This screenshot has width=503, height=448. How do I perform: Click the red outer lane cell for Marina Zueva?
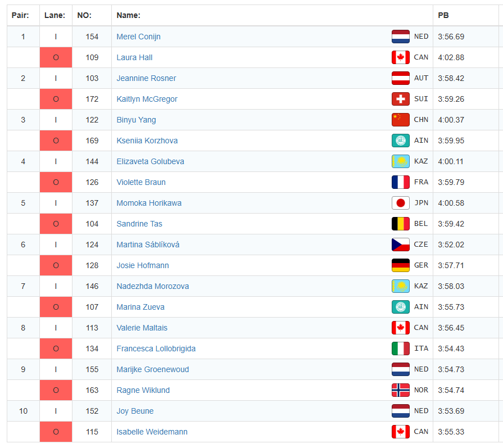tap(56, 307)
